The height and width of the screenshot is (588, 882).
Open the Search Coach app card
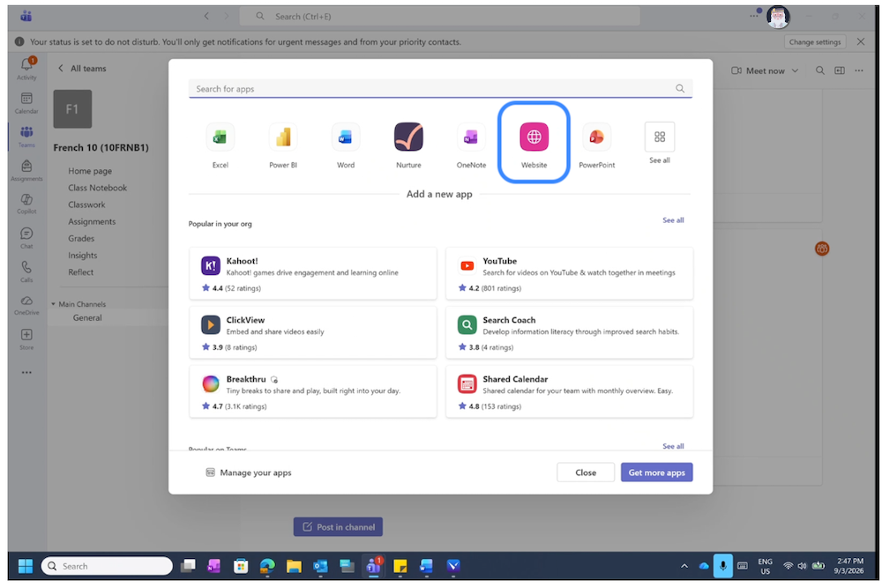click(x=569, y=332)
